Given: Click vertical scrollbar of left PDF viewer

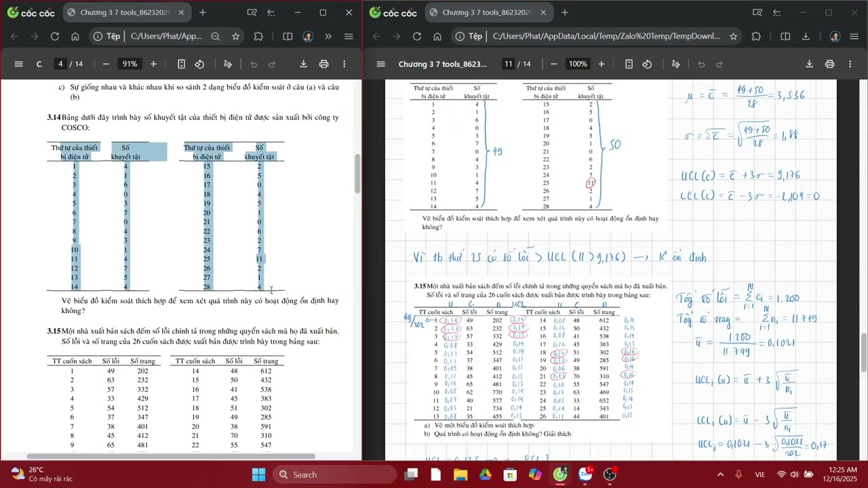Looking at the screenshot, I should click(x=357, y=173).
